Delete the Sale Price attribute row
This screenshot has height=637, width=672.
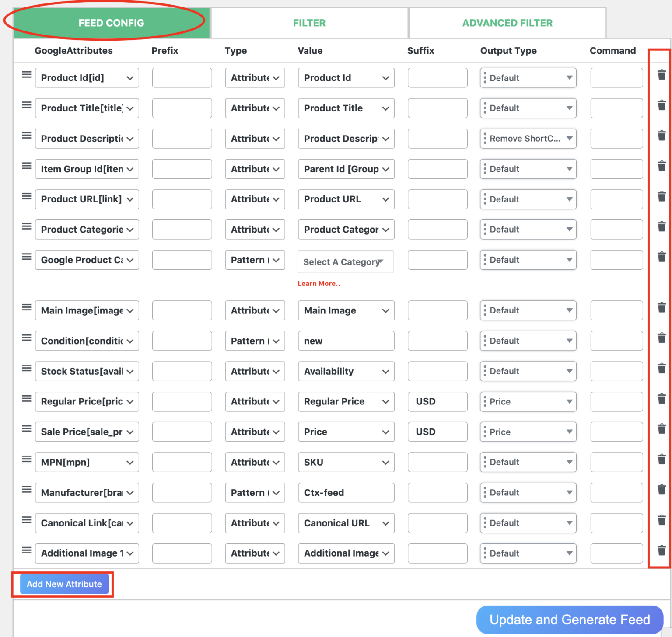[x=661, y=429]
